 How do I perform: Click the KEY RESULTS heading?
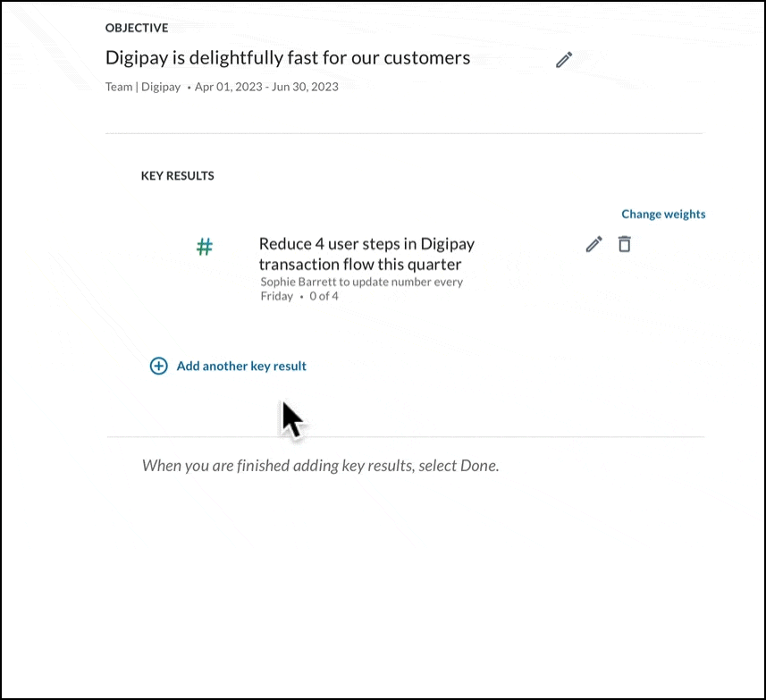(177, 176)
